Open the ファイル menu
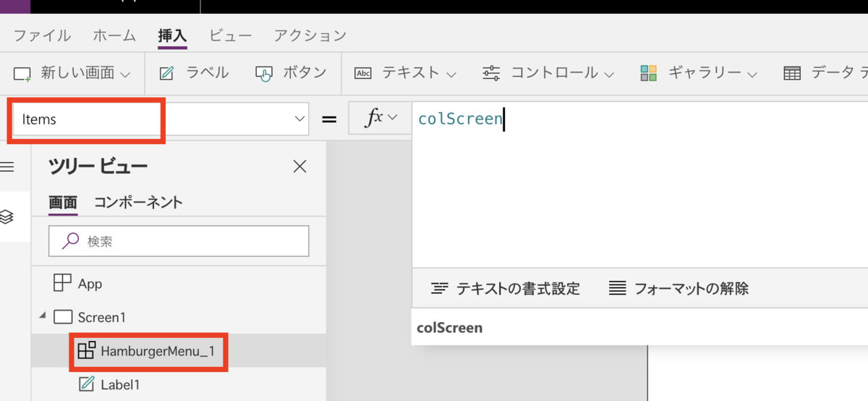This screenshot has height=401, width=868. pyautogui.click(x=42, y=35)
